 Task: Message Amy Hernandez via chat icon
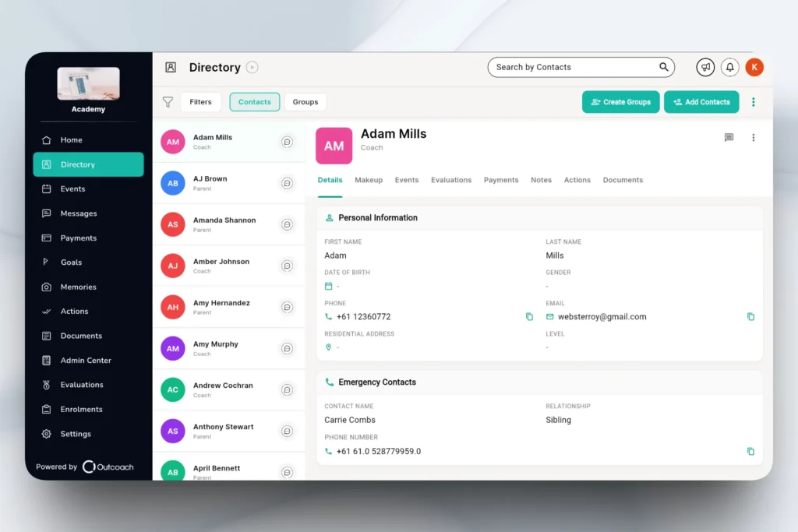(287, 307)
